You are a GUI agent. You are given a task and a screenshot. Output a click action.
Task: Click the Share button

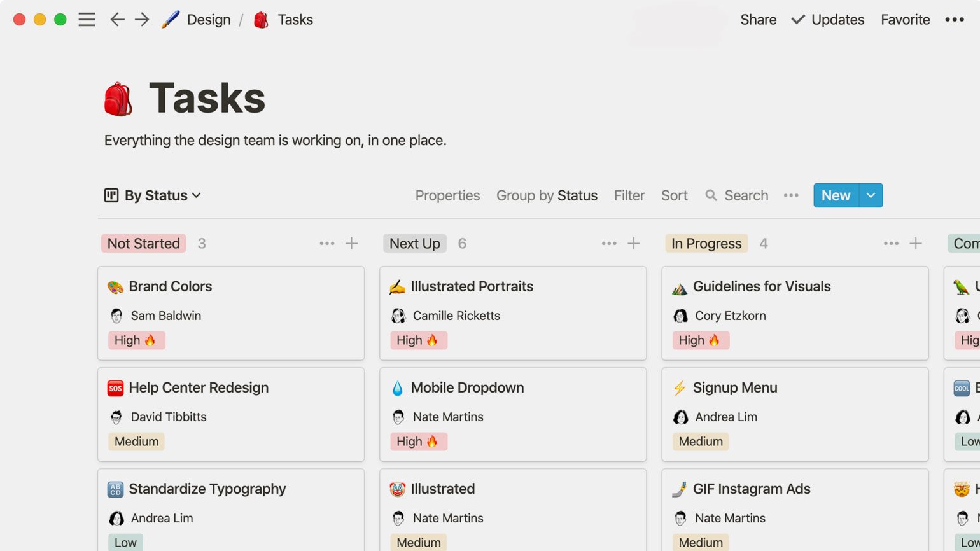(x=758, y=20)
